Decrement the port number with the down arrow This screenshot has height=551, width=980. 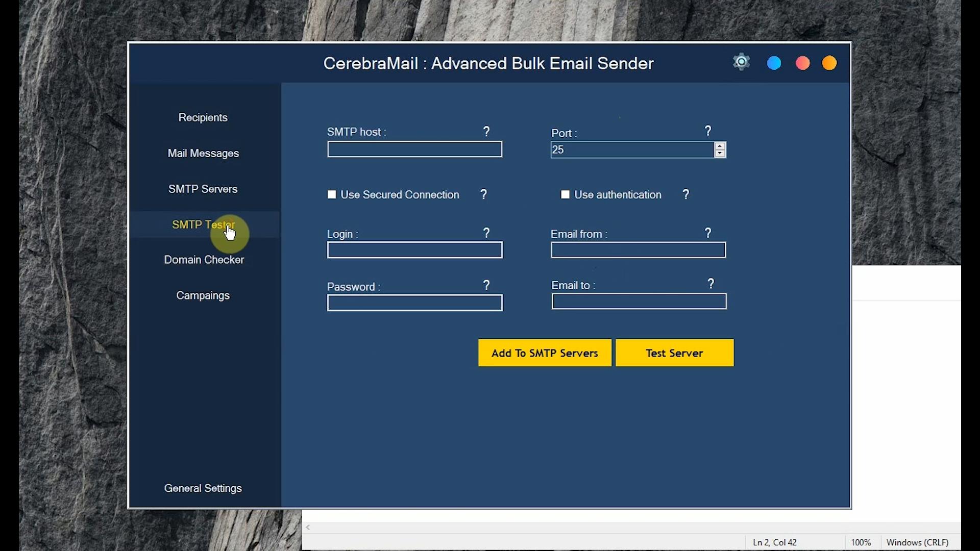point(719,153)
